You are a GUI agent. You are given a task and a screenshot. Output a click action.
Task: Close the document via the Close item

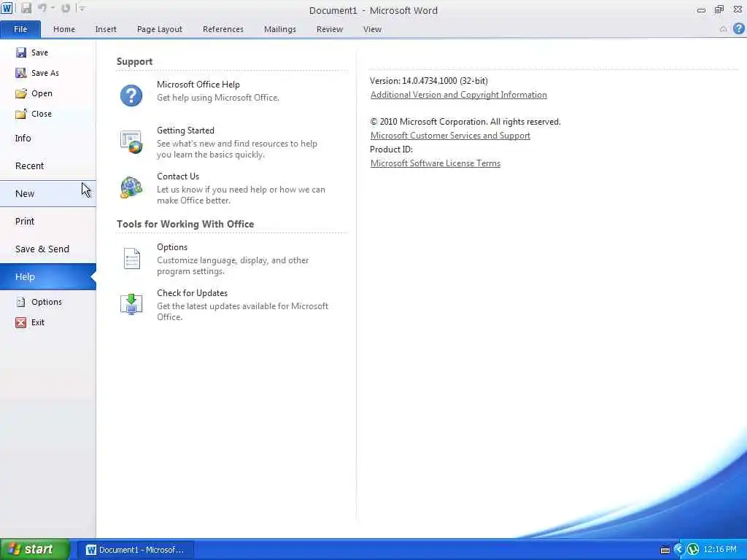coord(47,114)
